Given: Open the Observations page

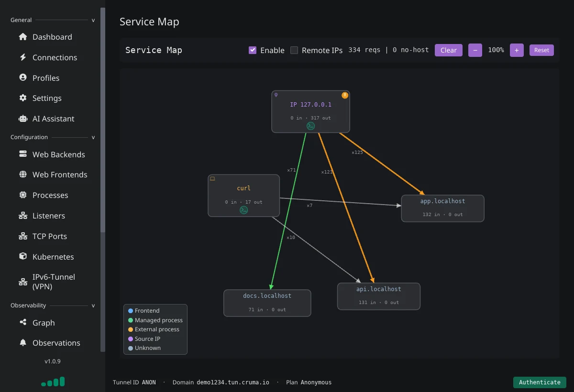Looking at the screenshot, I should click(x=56, y=343).
